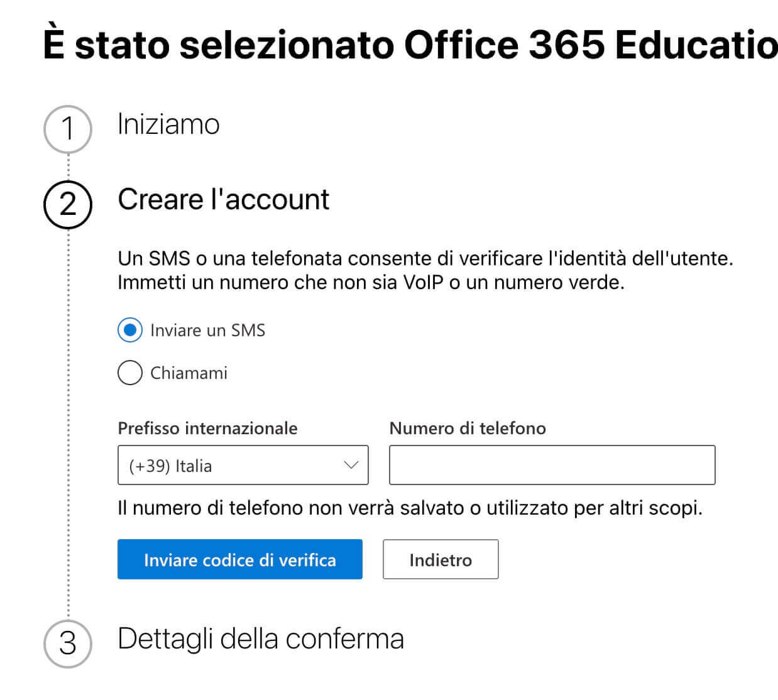
Task: Select the 'Inviare un SMS' radio button
Action: (x=129, y=330)
